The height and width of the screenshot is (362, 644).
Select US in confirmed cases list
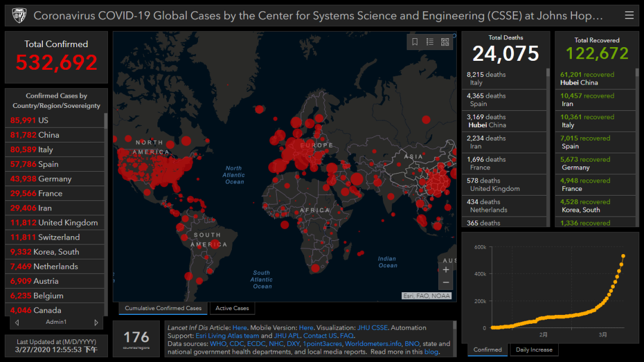[55, 120]
